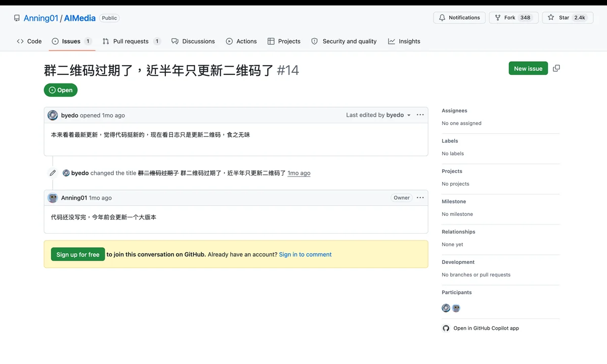Switch to the Projects tab
This screenshot has height=364, width=607.
tap(284, 41)
